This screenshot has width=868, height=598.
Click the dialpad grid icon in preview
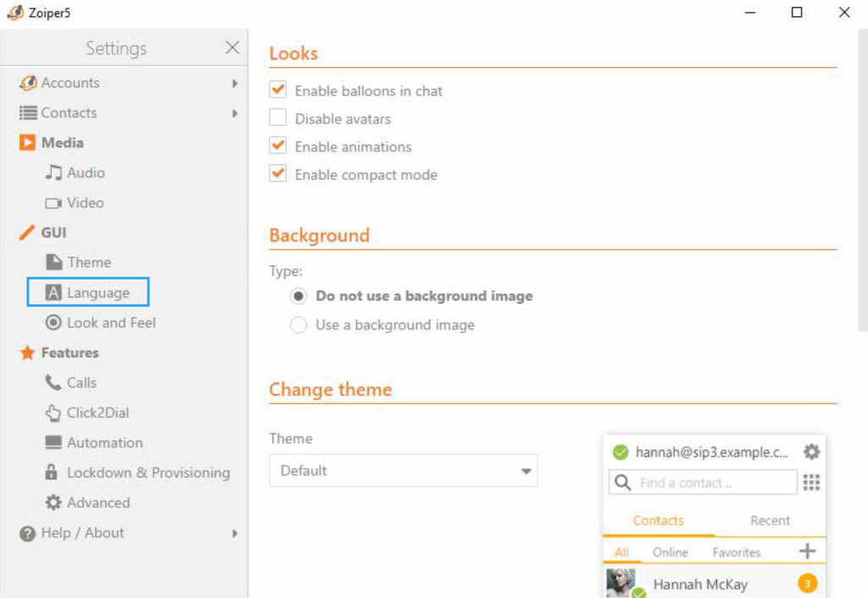click(x=811, y=483)
